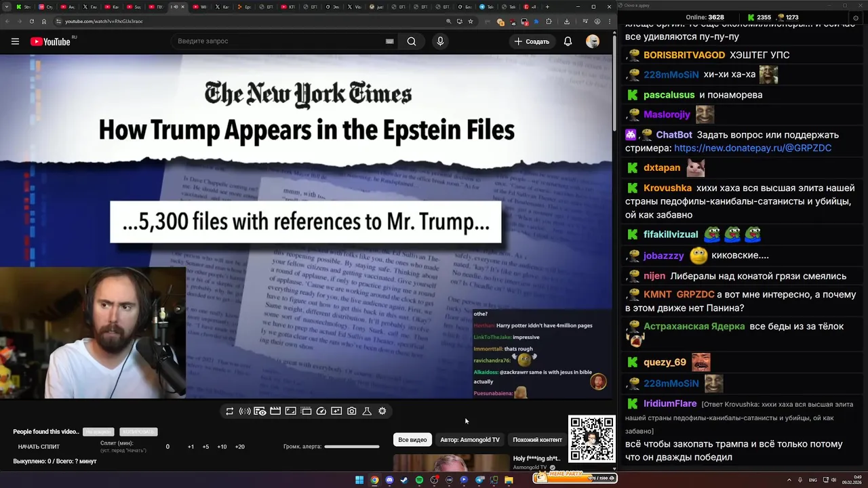Click username BORISBRITVAGOD in chat
This screenshot has width=868, height=488.
(684, 55)
